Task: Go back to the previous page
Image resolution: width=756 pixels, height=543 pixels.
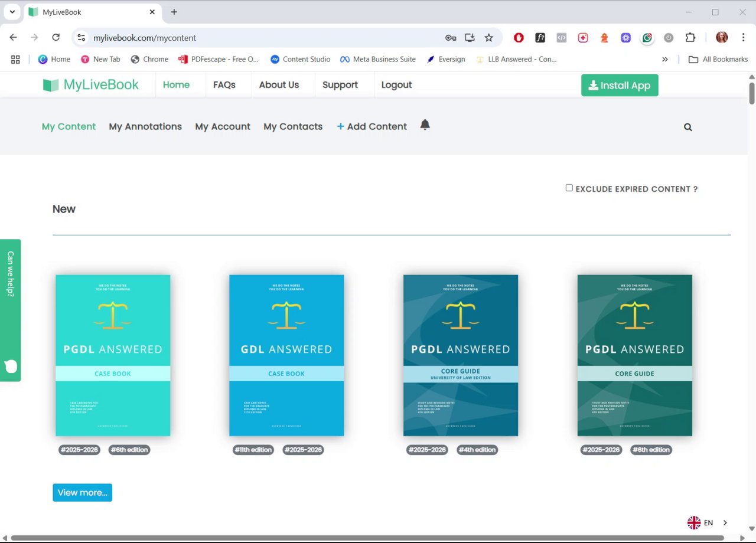Action: tap(13, 37)
